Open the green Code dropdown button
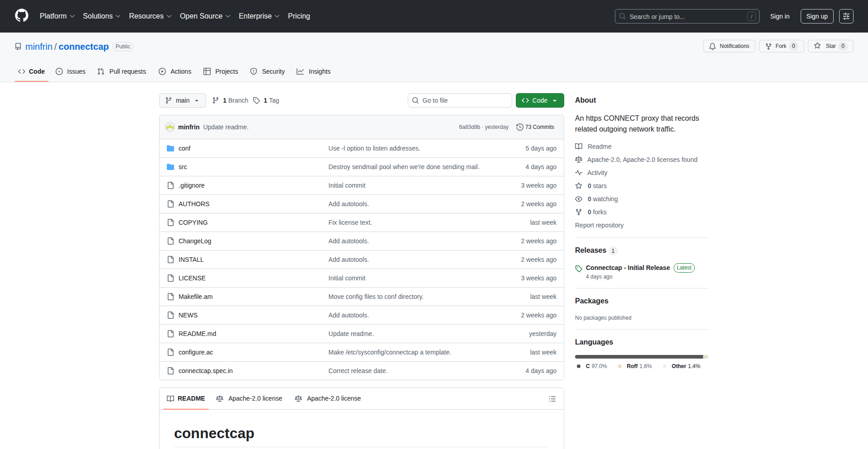868x449 pixels. coord(539,100)
